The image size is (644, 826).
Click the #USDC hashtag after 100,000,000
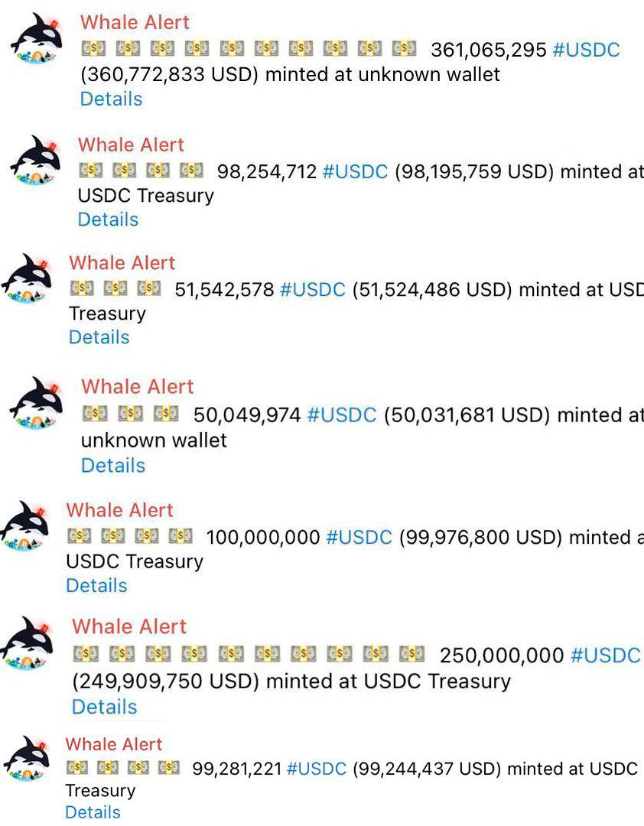pyautogui.click(x=359, y=538)
